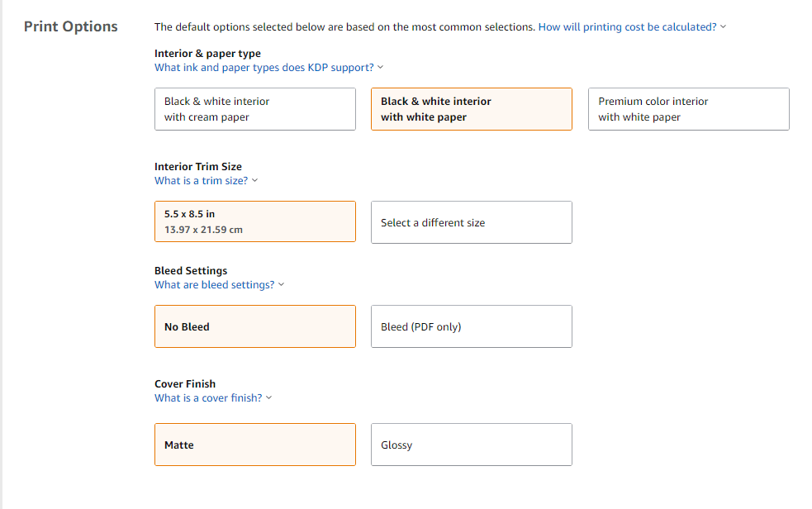This screenshot has height=509, width=812.
Task: Click chevron beside trim size question
Action: [254, 181]
